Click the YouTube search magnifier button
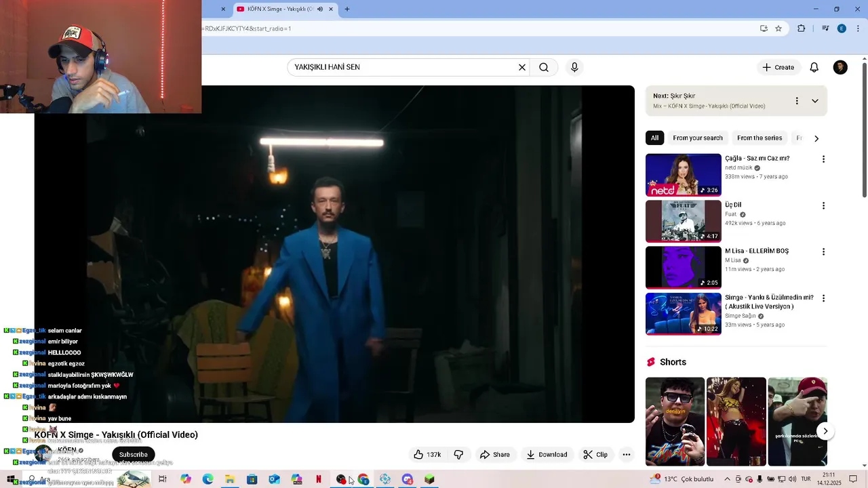The image size is (868, 488). tap(544, 67)
